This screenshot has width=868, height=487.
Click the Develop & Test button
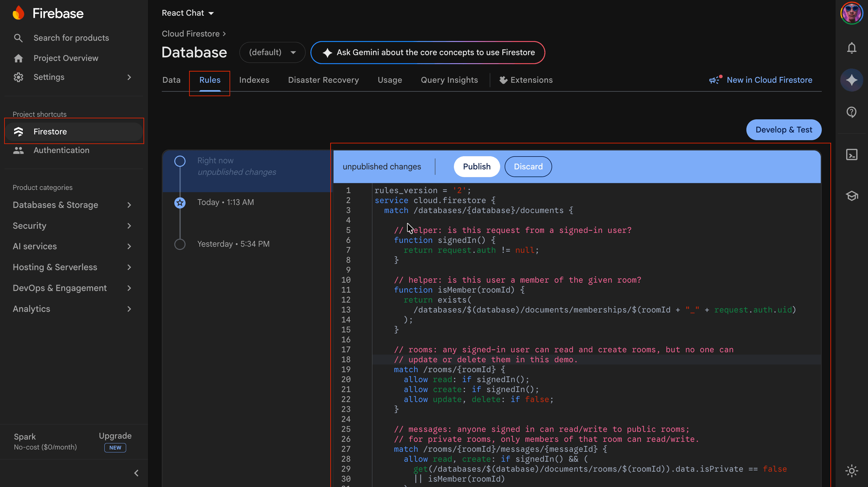(784, 130)
